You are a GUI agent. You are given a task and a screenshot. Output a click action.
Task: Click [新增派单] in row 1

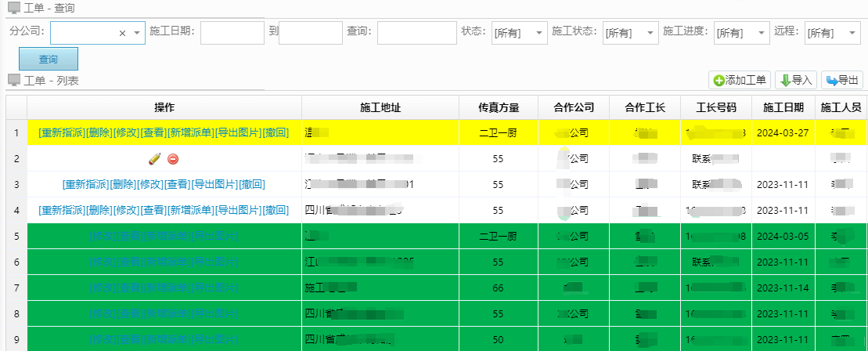click(191, 133)
